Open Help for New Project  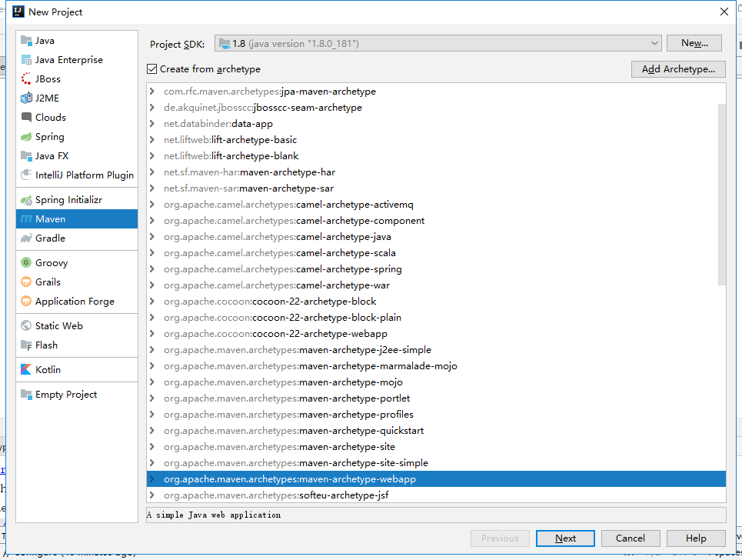point(696,538)
